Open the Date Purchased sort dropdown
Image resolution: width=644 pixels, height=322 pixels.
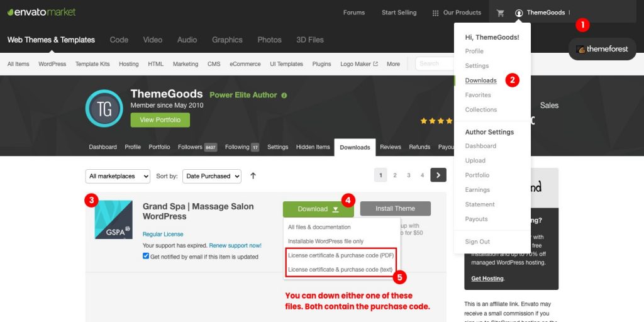[x=212, y=176]
